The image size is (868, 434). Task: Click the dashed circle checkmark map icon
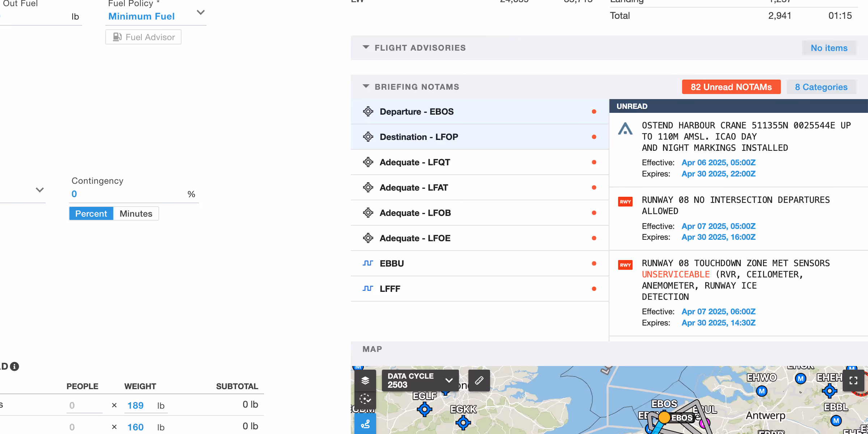365,399
